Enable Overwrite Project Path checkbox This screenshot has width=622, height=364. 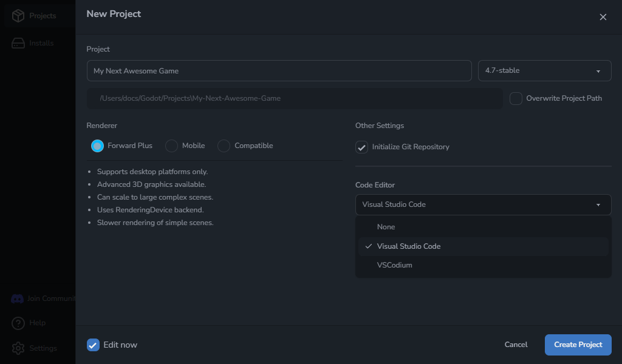(516, 99)
